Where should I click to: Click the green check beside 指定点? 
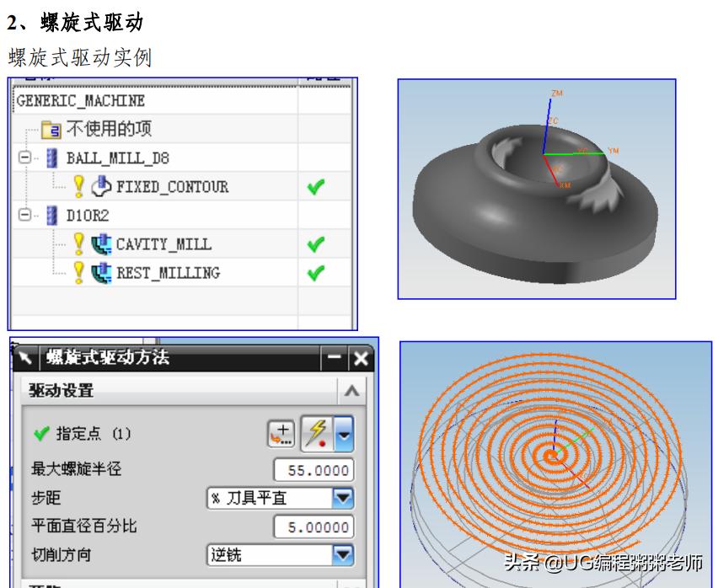[41, 433]
